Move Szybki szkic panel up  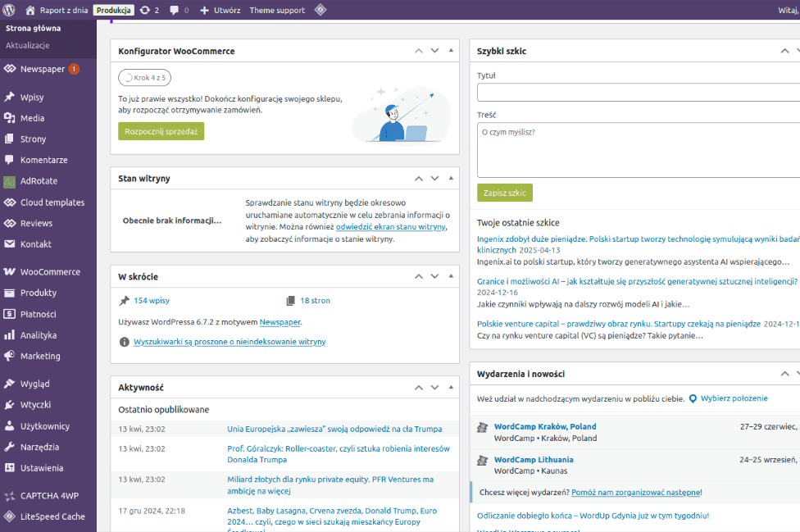tap(784, 51)
